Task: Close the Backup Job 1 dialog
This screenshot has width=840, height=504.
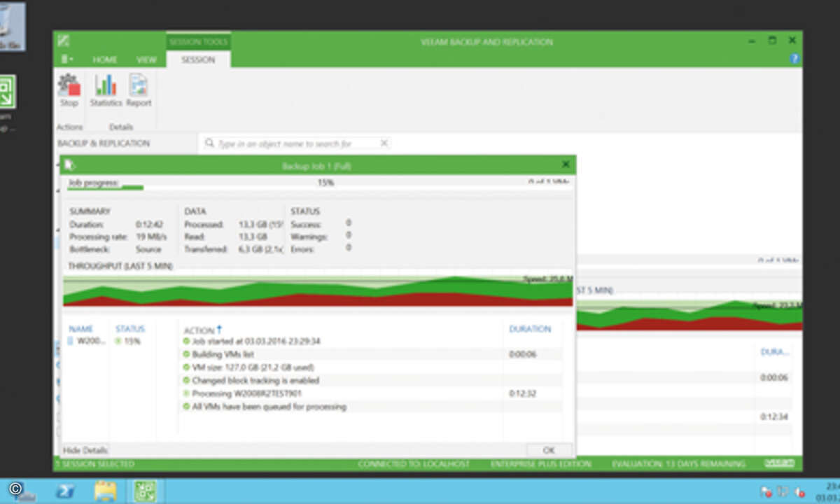Action: coord(566,164)
